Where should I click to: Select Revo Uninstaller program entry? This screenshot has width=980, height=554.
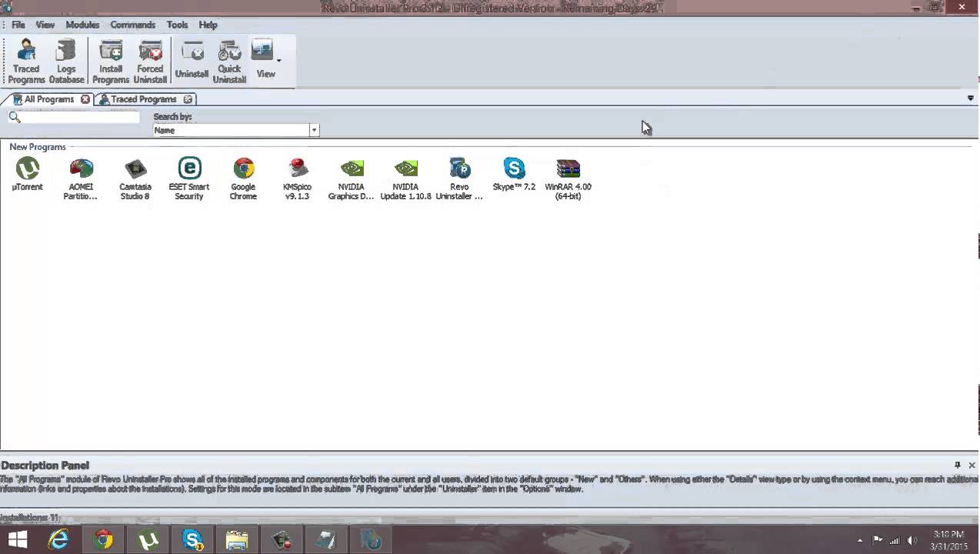tap(459, 179)
